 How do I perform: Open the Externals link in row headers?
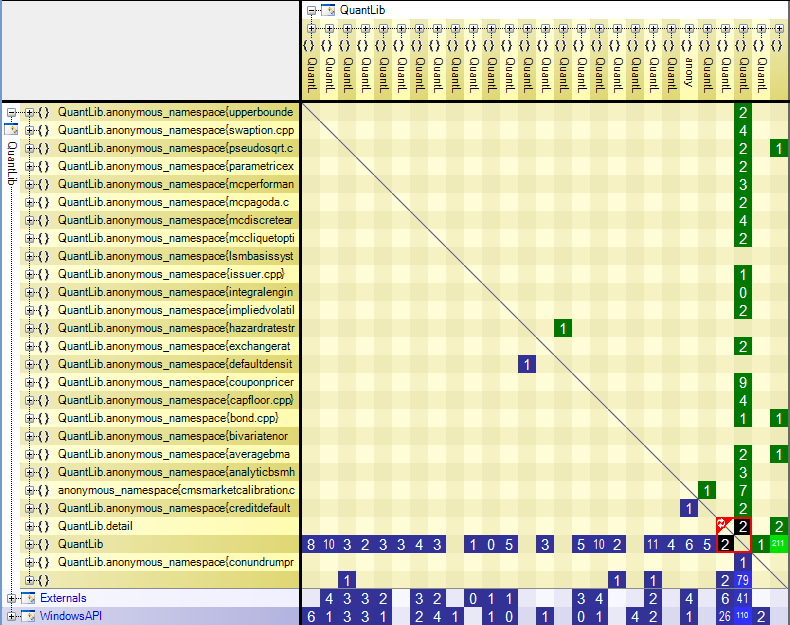point(63,598)
